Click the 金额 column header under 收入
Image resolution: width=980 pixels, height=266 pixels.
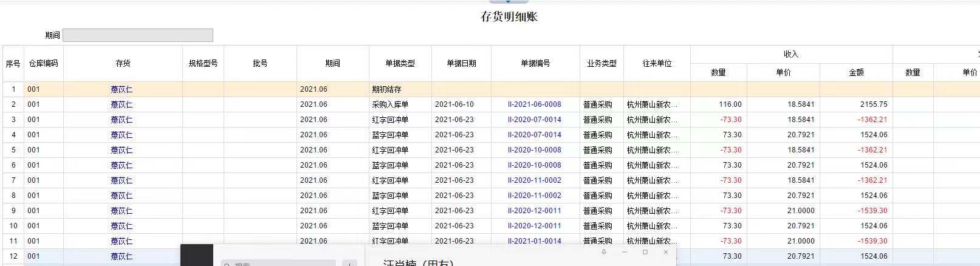[x=856, y=72]
